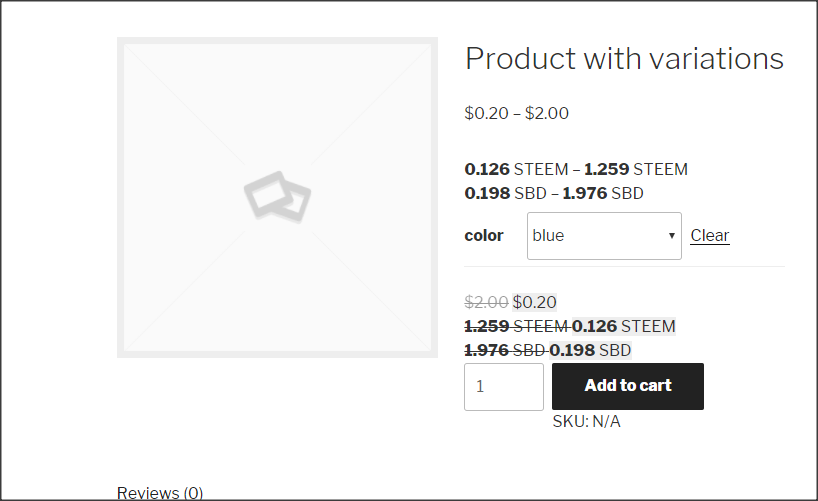The height and width of the screenshot is (501, 818).
Task: Select the STEEM price range line
Action: [x=576, y=169]
